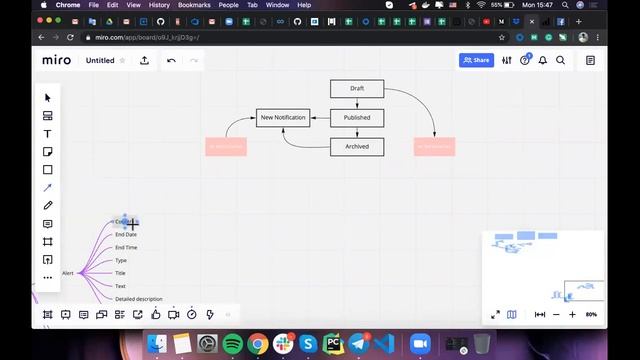Zoom out with the minus button
Screen dimensions: 640x360
tap(556, 315)
